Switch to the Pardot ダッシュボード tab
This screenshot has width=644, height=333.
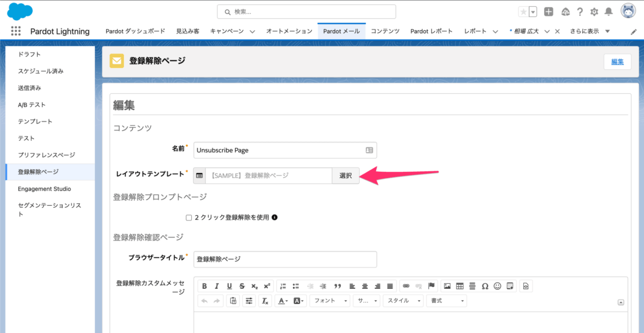point(136,31)
